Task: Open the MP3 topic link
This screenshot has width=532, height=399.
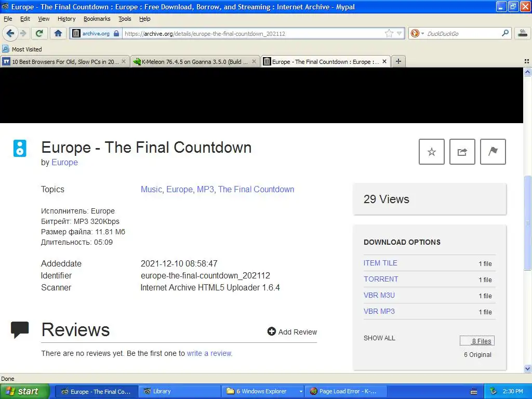Action: [x=206, y=189]
